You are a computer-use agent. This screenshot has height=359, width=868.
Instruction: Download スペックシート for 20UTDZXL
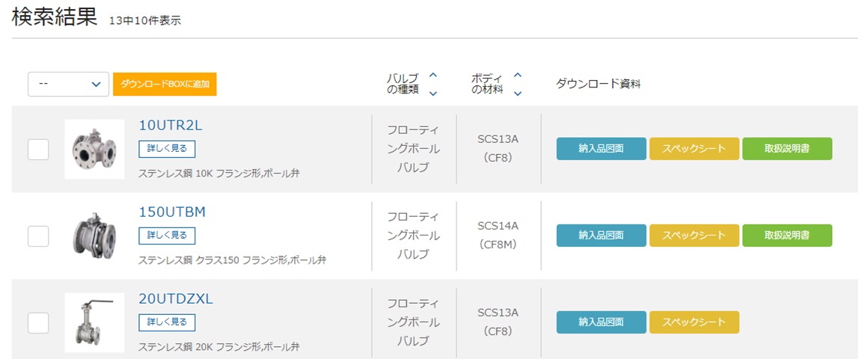click(x=694, y=322)
